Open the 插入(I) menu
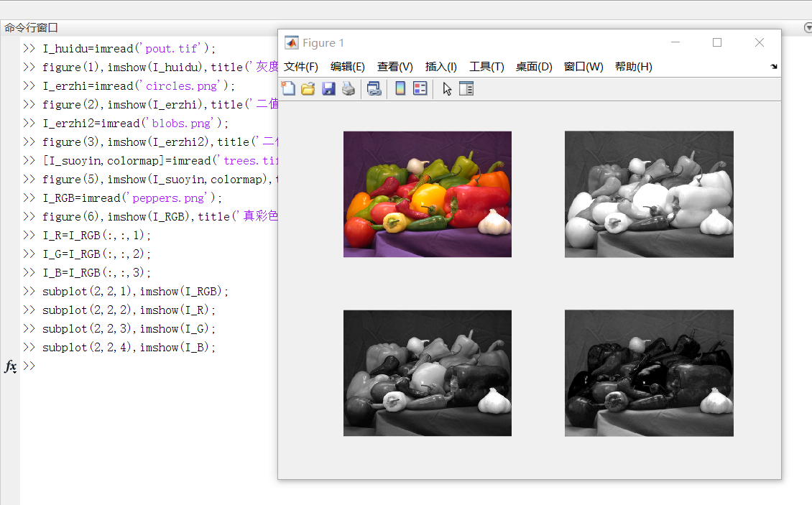The image size is (812, 505). 440,66
